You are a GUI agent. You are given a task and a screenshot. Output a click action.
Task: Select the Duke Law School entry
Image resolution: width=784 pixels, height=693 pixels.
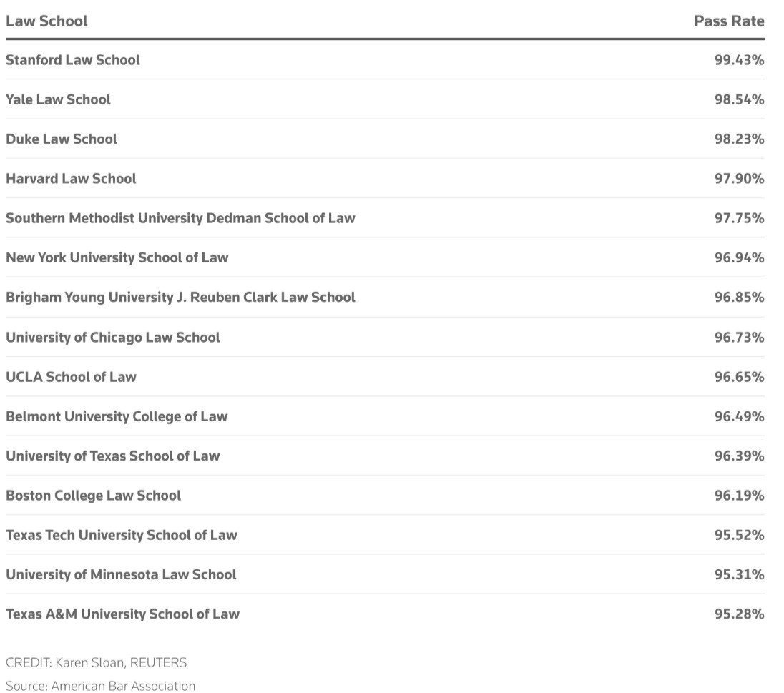(x=62, y=139)
